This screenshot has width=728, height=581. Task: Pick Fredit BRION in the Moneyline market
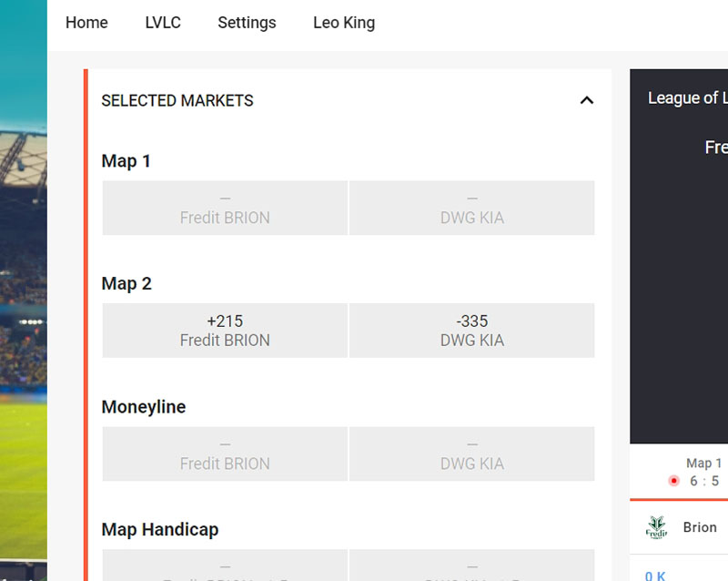(225, 454)
